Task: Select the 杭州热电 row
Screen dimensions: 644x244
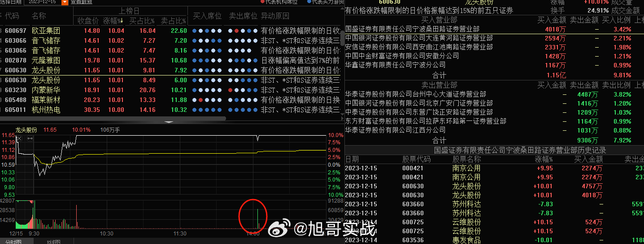Action: [x=170, y=110]
